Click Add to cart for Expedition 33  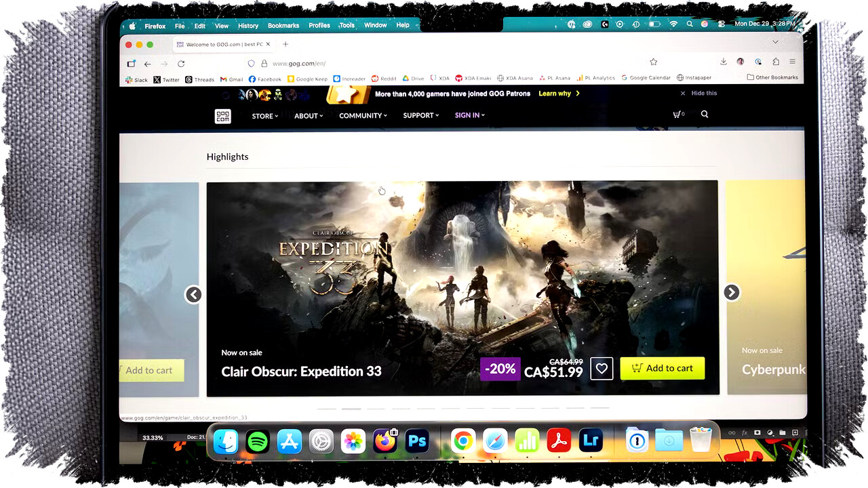663,368
